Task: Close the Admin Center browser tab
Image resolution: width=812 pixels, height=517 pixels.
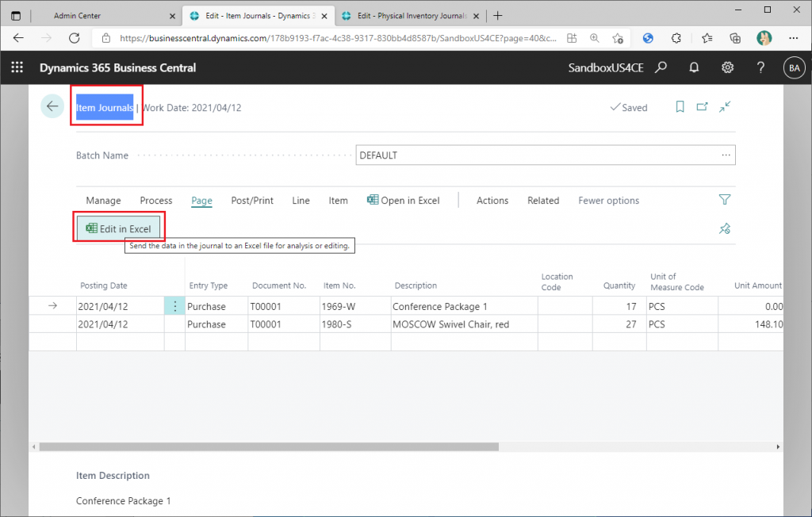Action: [x=172, y=16]
